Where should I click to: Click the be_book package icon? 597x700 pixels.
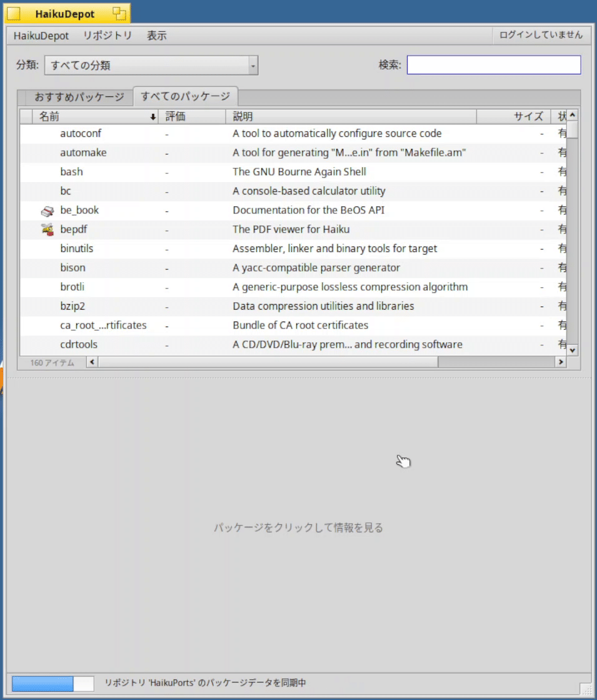click(48, 211)
